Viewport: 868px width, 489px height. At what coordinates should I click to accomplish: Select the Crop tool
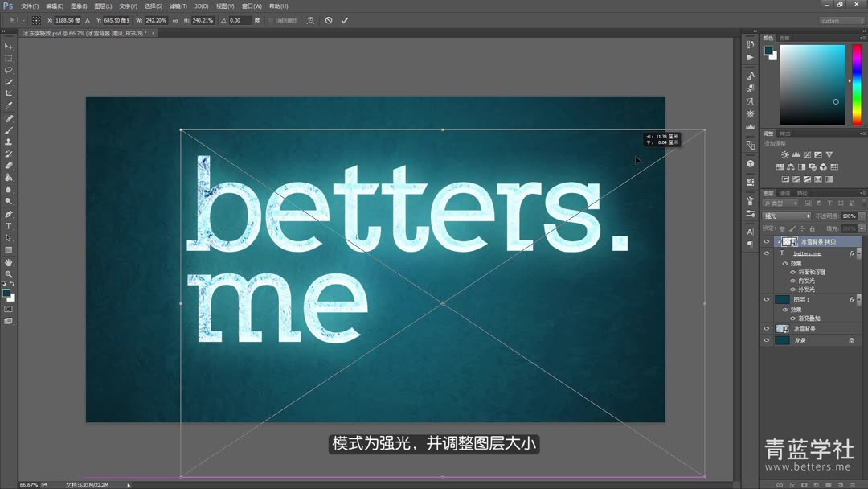pyautogui.click(x=10, y=94)
